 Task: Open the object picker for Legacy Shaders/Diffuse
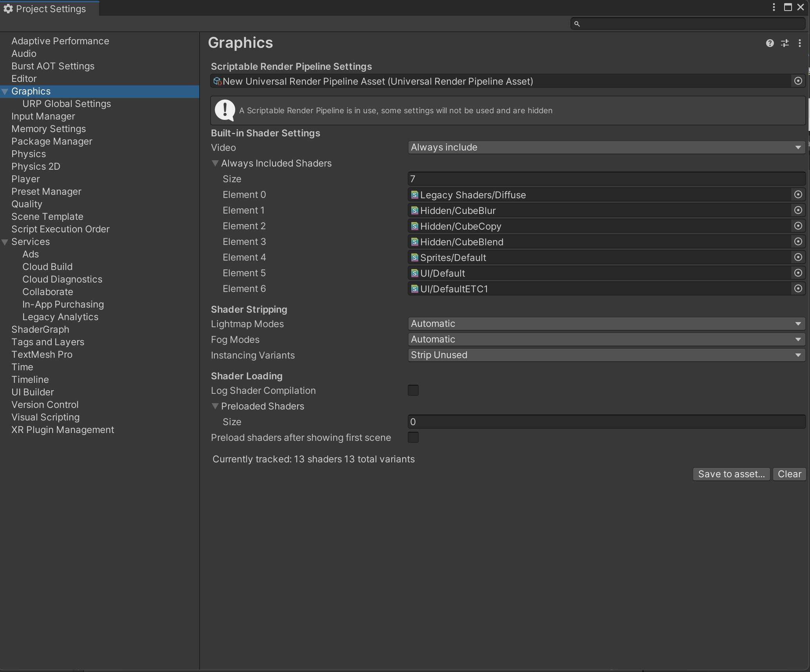pos(799,195)
